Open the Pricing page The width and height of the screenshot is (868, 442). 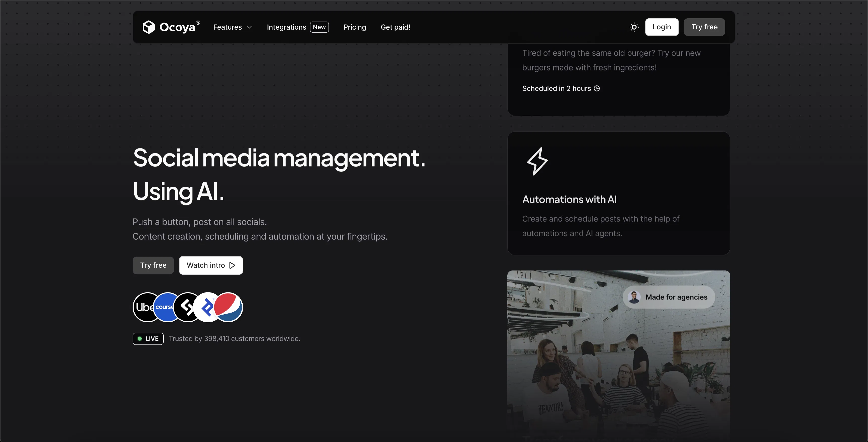(354, 27)
